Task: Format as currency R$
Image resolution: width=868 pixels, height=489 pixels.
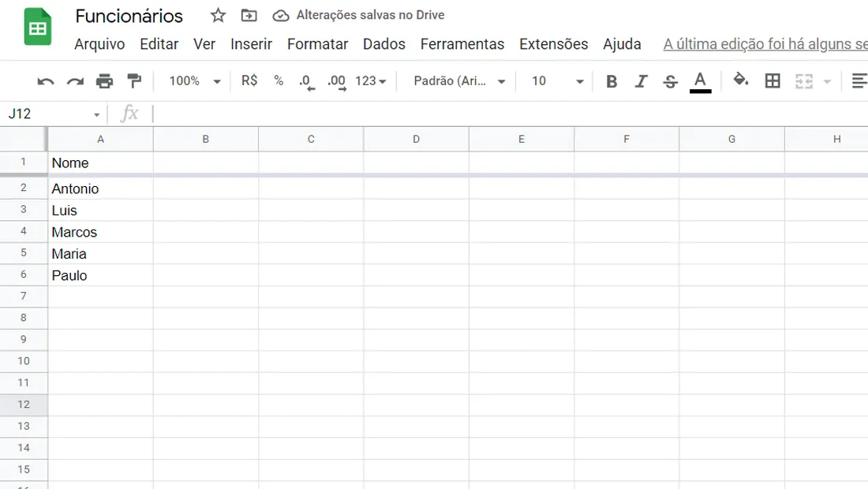Action: tap(249, 80)
